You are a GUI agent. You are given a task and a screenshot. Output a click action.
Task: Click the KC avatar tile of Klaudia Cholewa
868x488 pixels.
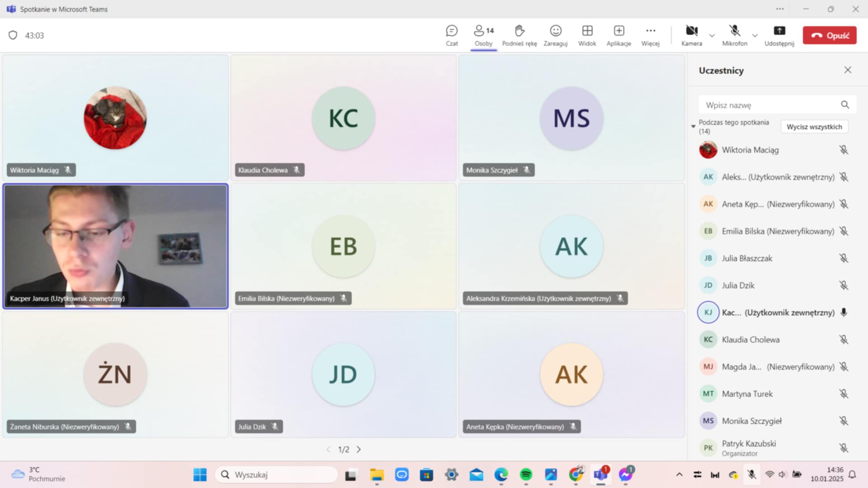click(343, 118)
